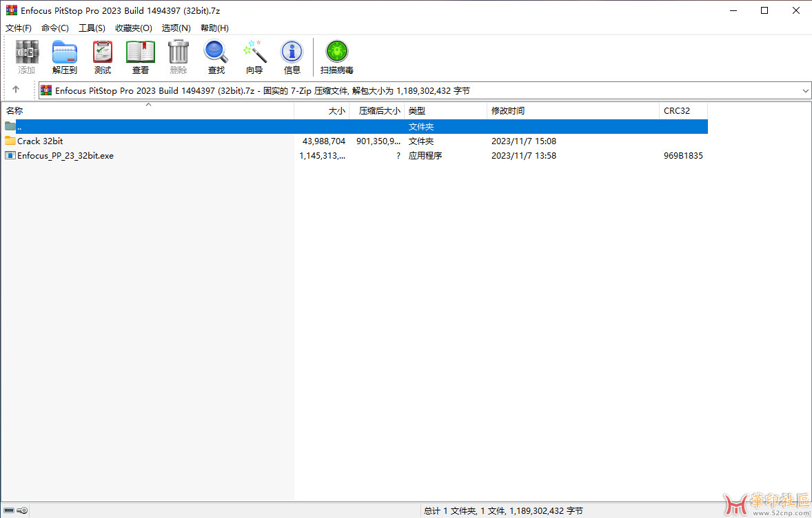Image resolution: width=812 pixels, height=518 pixels.
Task: Sort by Size (大小) column header
Action: 322,111
